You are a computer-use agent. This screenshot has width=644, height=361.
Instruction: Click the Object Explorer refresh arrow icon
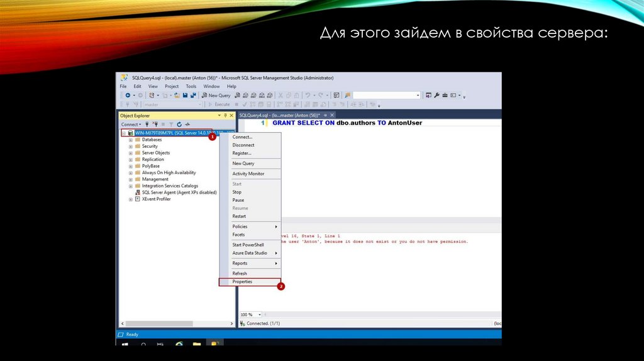(179, 124)
